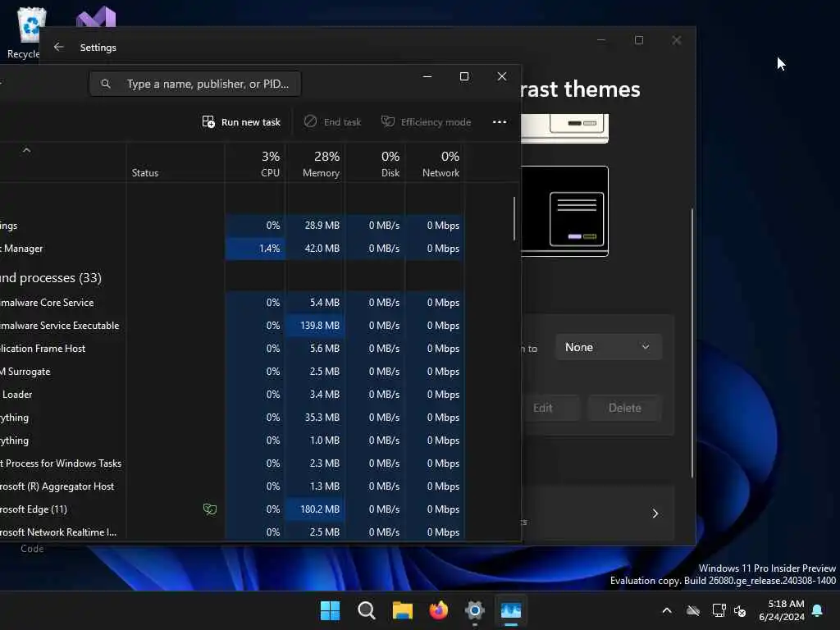The image size is (840, 630).
Task: Click the efficiency leaf icon on Edge row
Action: [x=210, y=509]
